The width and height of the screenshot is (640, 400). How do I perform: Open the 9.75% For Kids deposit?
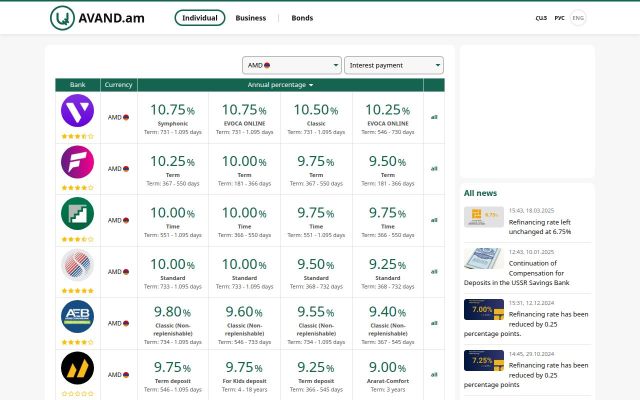coord(244,375)
